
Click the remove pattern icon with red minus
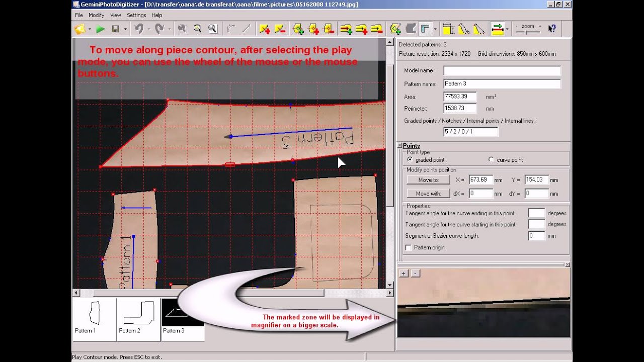[280, 29]
